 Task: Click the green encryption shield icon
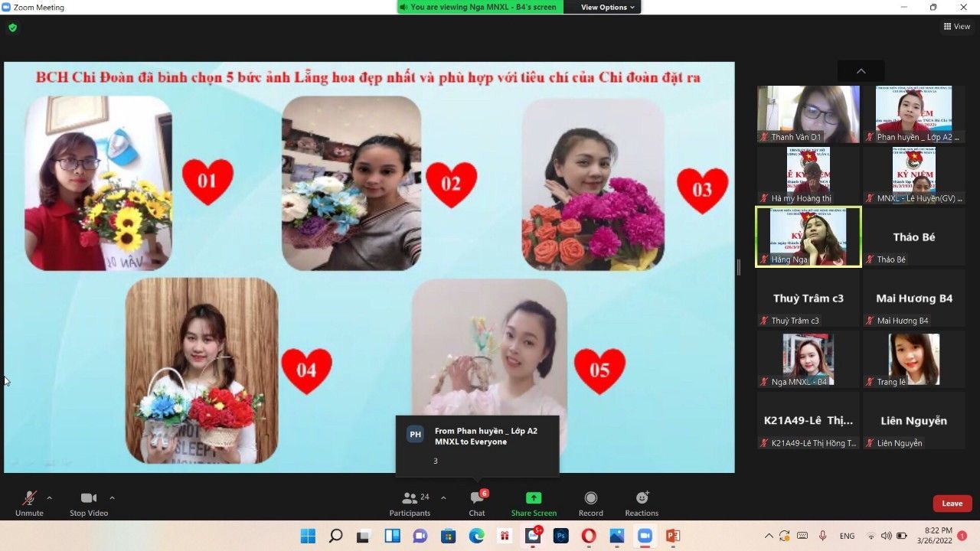12,28
